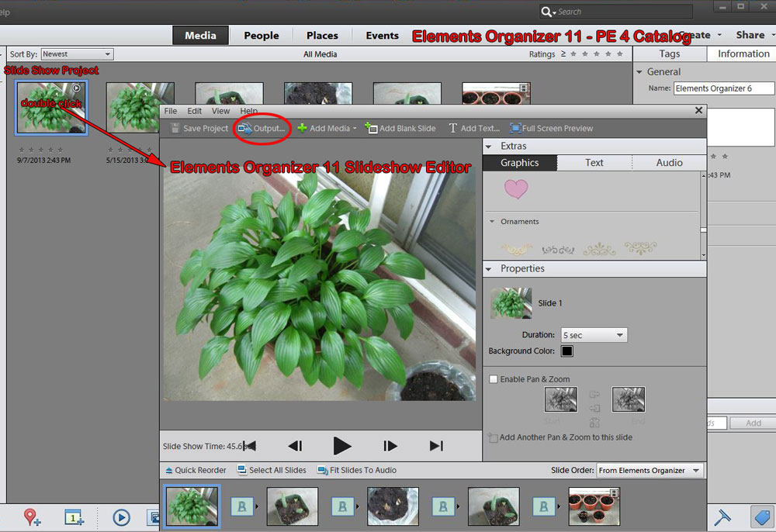Select the first slide in the storyboard
Viewport: 776px width, 532px height.
(x=192, y=506)
